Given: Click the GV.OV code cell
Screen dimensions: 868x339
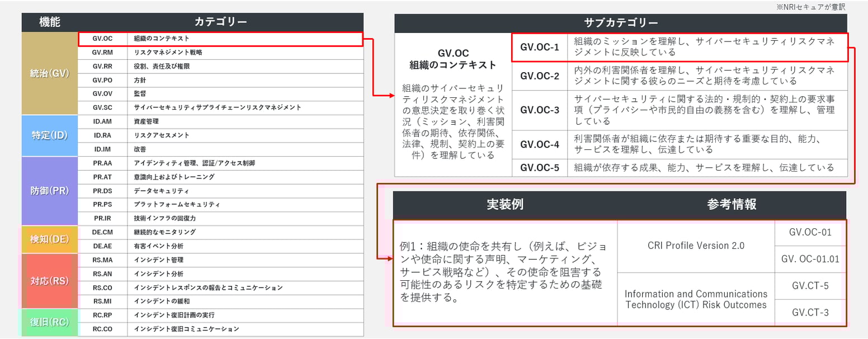Looking at the screenshot, I should click(103, 93).
